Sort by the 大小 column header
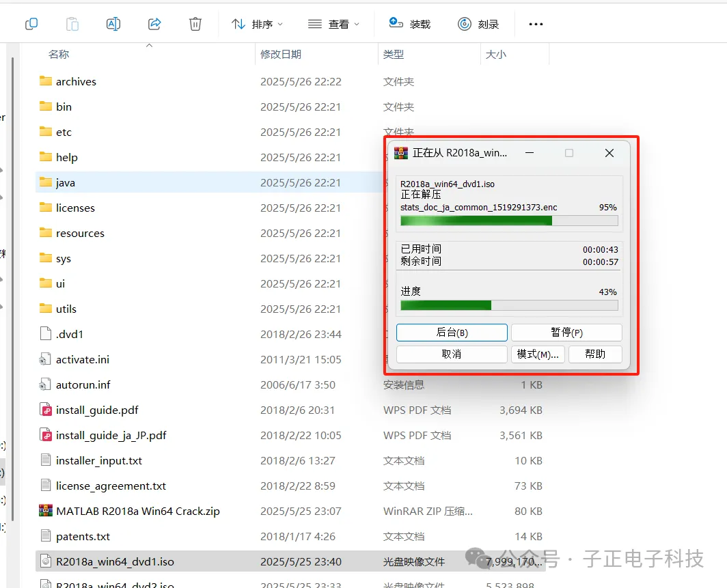This screenshot has height=588, width=727. [x=495, y=54]
